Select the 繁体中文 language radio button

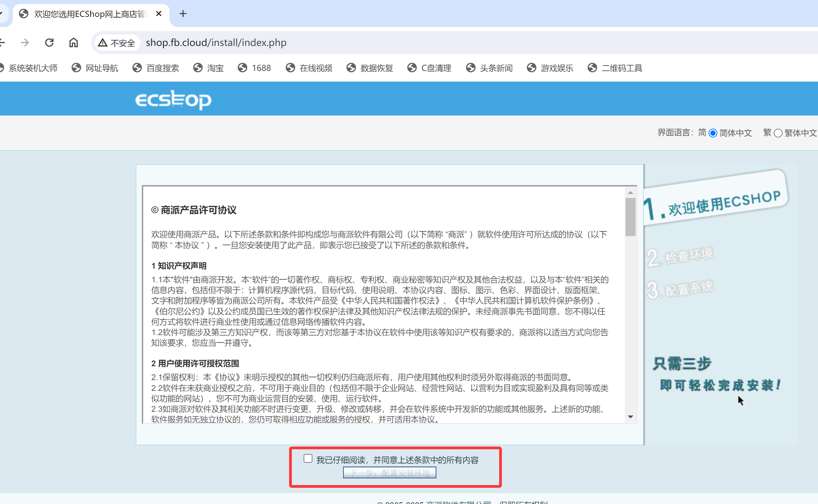click(778, 133)
